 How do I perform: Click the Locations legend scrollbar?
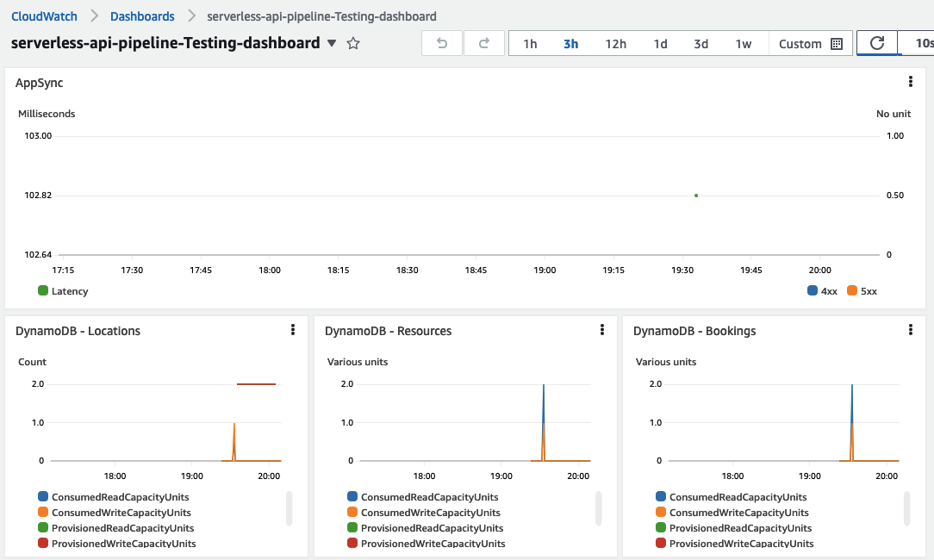(289, 508)
